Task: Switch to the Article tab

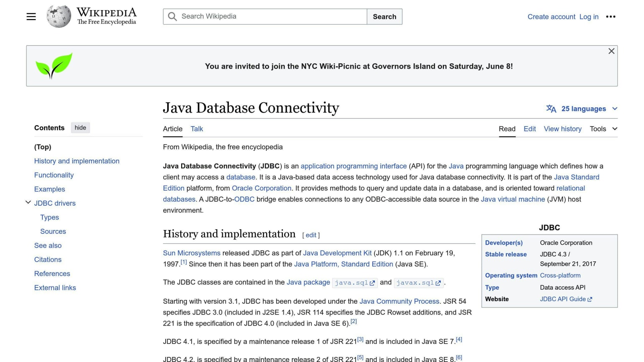Action: (173, 129)
